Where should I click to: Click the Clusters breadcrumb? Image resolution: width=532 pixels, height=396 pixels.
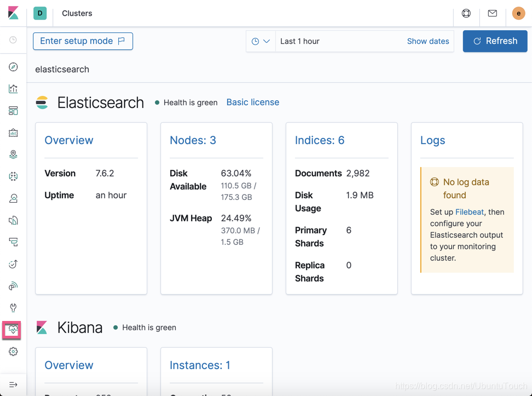pyautogui.click(x=77, y=13)
